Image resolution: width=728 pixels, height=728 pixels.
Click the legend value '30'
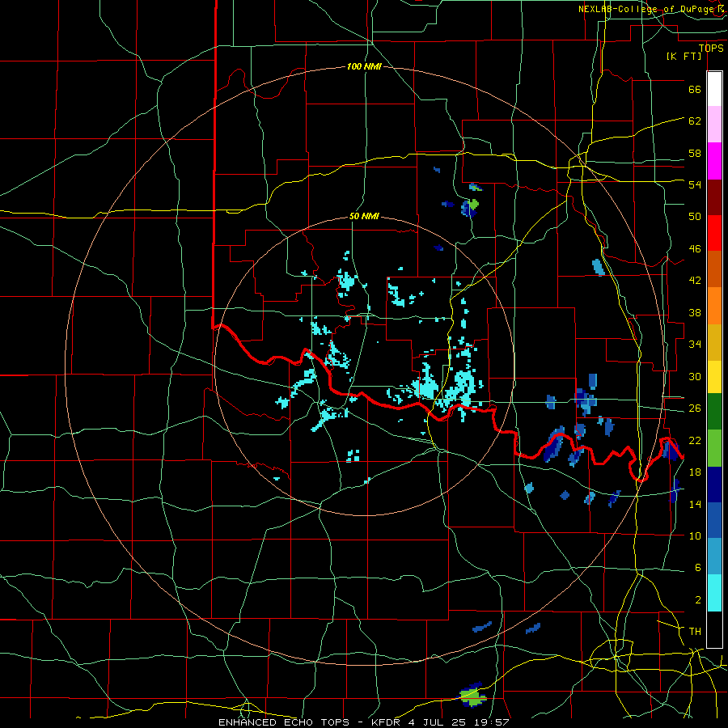(695, 376)
